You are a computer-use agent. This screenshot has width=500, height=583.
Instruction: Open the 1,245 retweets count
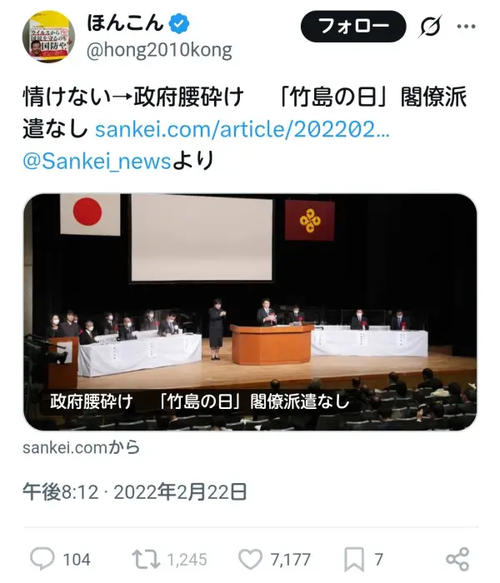187,560
